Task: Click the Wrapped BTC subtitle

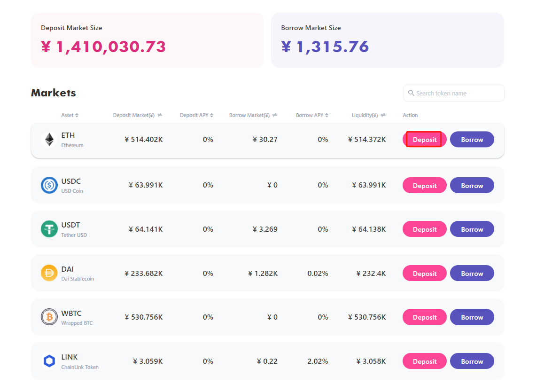Action: (x=77, y=323)
